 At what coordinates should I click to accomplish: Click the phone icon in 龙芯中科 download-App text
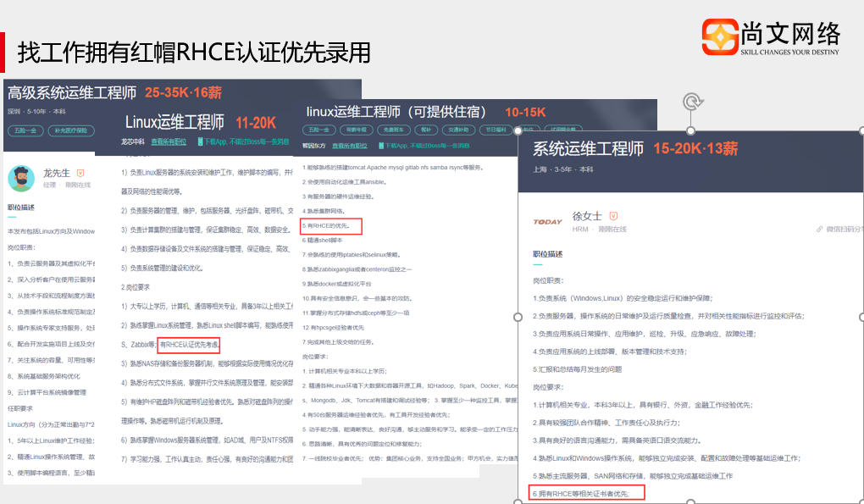pos(200,141)
